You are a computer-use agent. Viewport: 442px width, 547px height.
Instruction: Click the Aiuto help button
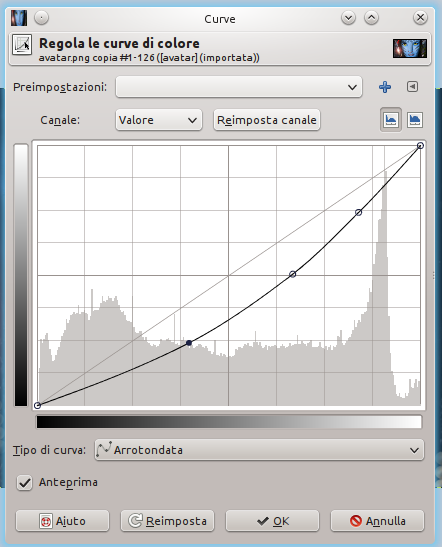[x=62, y=521]
